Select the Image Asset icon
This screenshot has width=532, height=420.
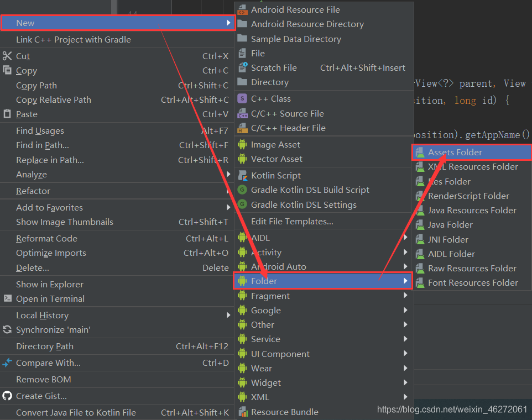(x=242, y=144)
